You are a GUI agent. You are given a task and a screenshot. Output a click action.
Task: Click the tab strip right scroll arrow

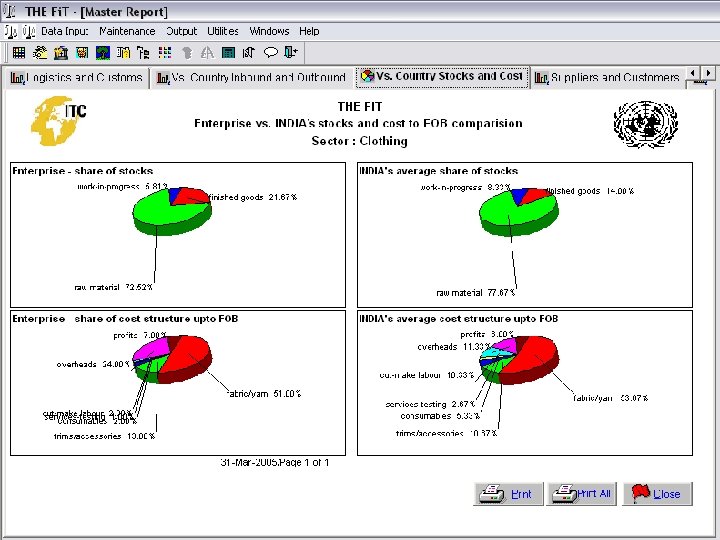click(x=709, y=73)
